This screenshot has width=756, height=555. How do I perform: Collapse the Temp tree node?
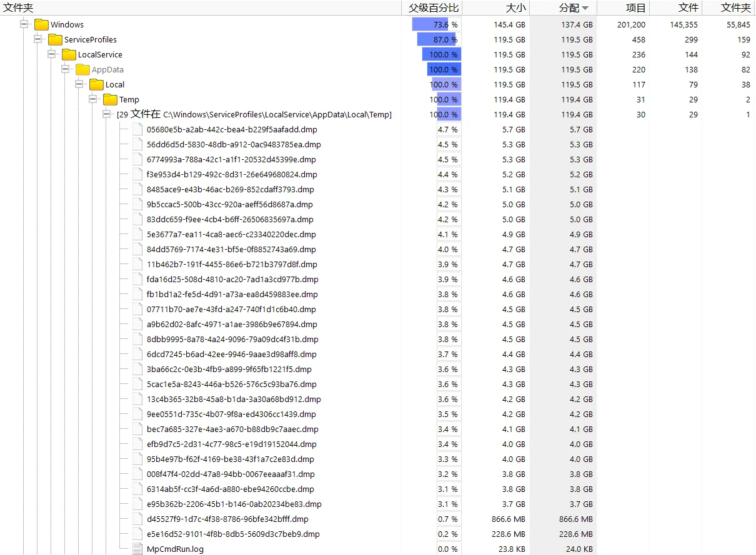(92, 99)
